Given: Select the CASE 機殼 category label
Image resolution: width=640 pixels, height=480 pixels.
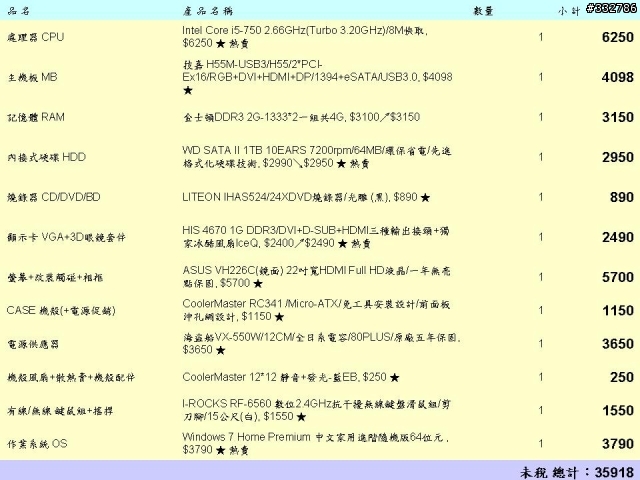Looking at the screenshot, I should [x=61, y=311].
